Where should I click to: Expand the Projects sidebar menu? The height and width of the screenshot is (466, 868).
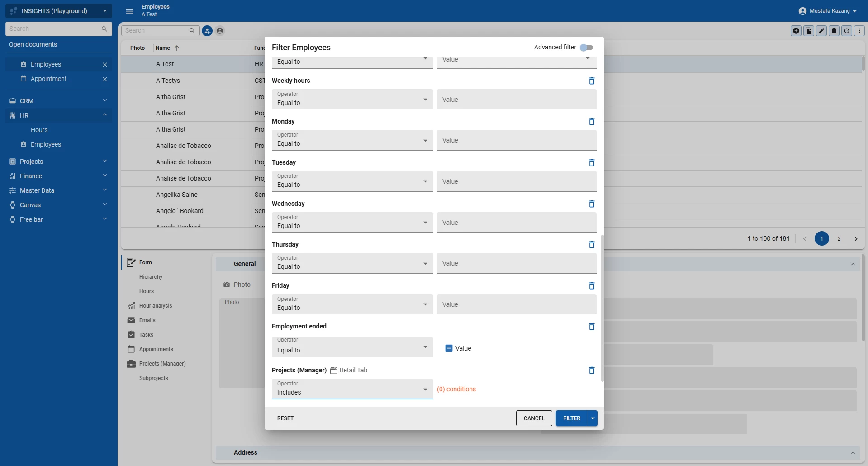(58, 162)
